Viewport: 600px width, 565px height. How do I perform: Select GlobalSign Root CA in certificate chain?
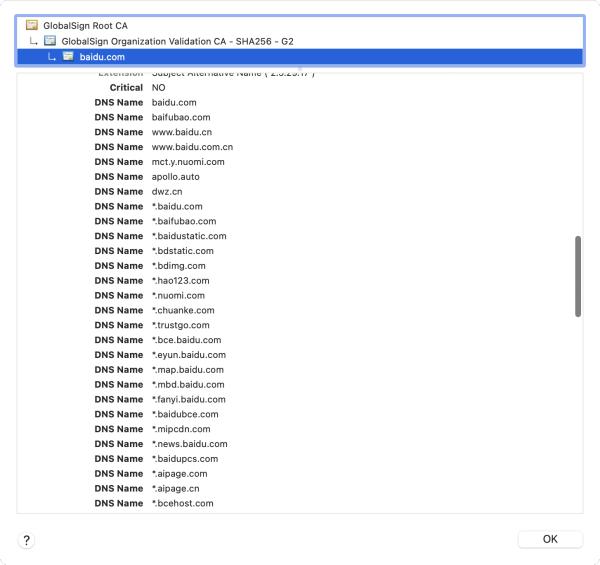[x=85, y=25]
